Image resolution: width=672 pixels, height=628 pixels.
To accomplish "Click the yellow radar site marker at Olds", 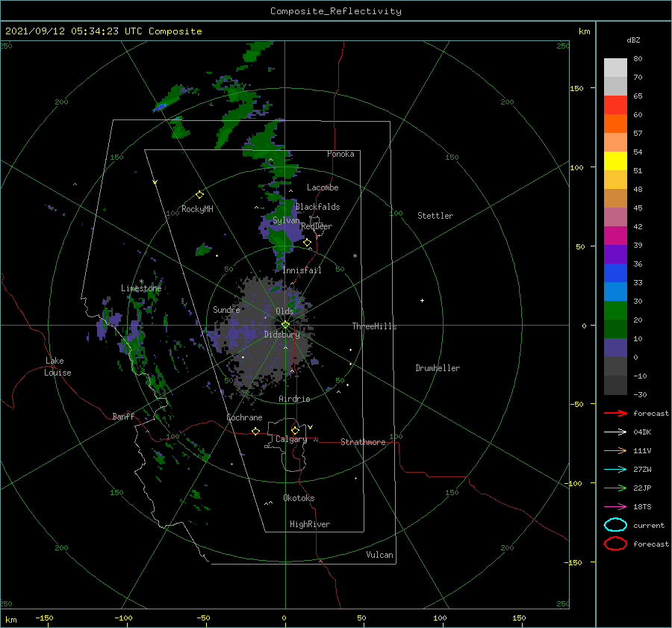I will (x=285, y=325).
